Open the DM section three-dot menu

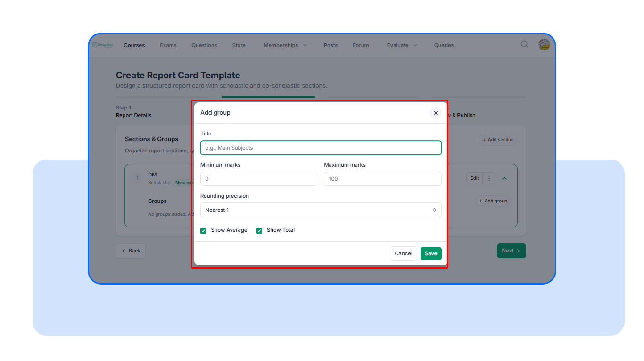[489, 178]
